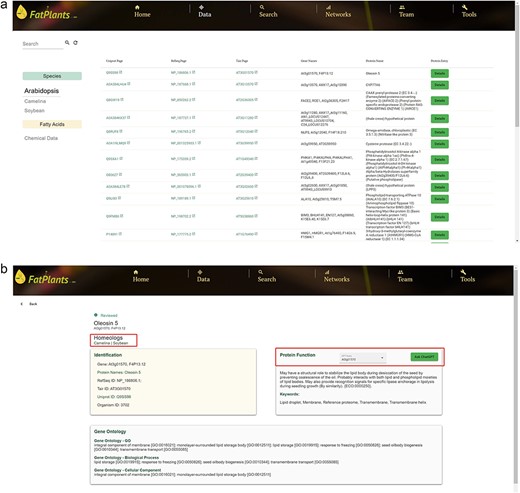Open the RefSeq external-link icon in the Omega-amidase row
520x493 pixels.
(194, 131)
